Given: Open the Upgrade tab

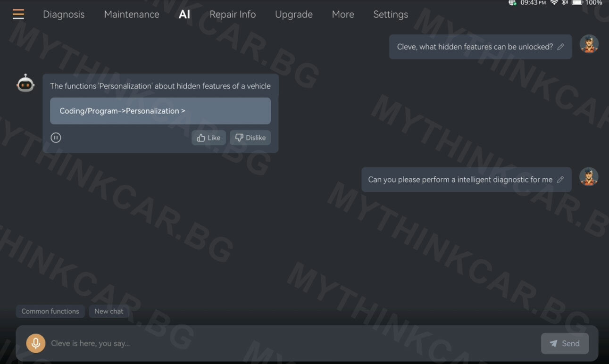Looking at the screenshot, I should 294,15.
